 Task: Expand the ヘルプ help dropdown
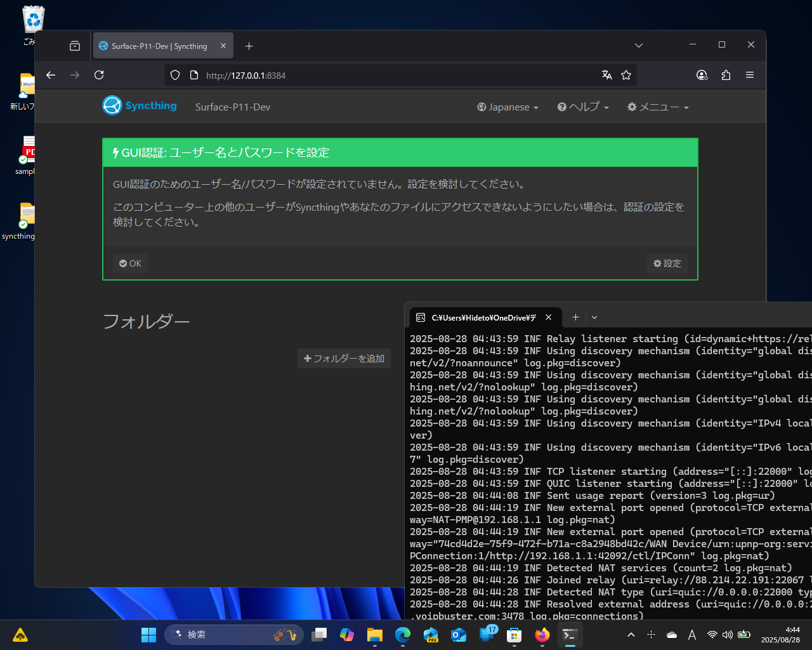[x=582, y=107]
